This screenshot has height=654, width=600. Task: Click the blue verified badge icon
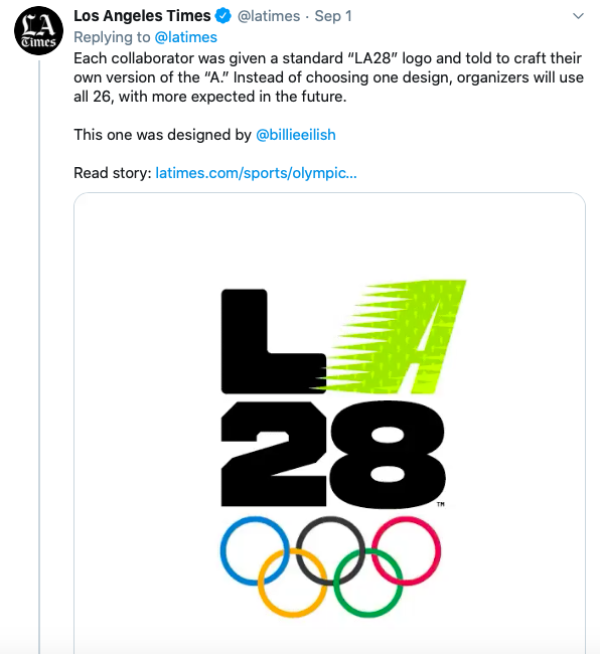(x=223, y=16)
